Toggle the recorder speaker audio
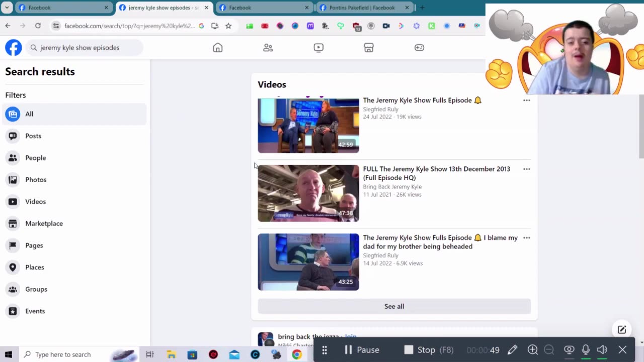This screenshot has width=644, height=362. 602,350
